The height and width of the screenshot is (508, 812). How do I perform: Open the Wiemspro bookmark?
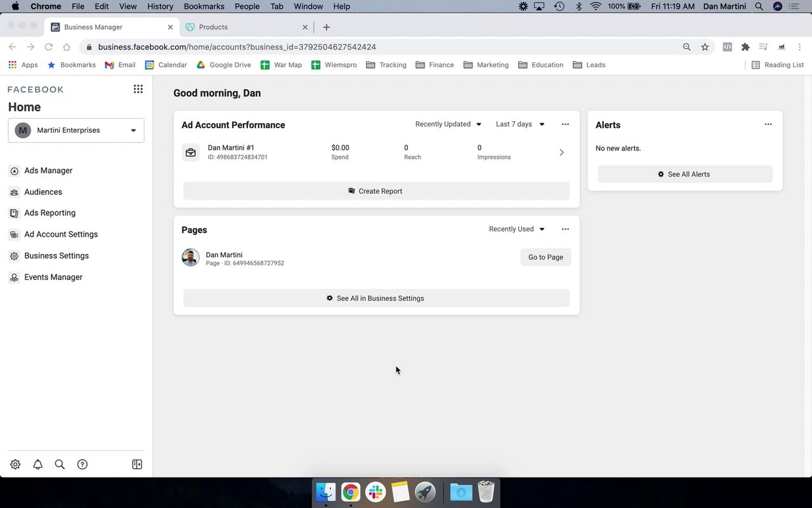(x=334, y=65)
